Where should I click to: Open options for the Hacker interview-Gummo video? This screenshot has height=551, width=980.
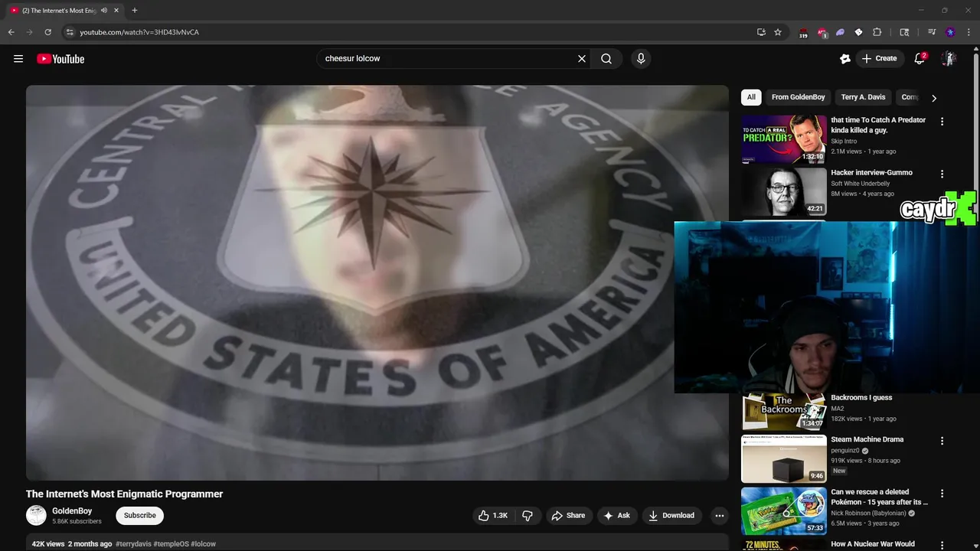(942, 174)
